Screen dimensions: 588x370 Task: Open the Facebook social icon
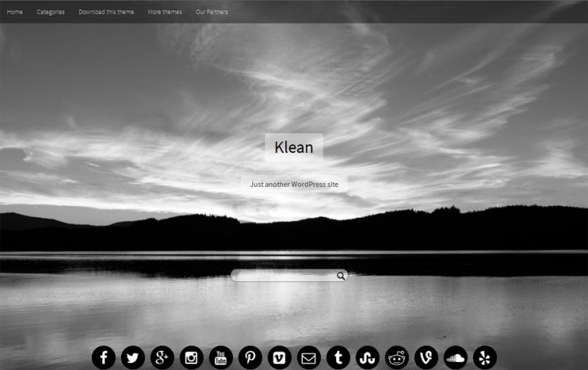(104, 357)
